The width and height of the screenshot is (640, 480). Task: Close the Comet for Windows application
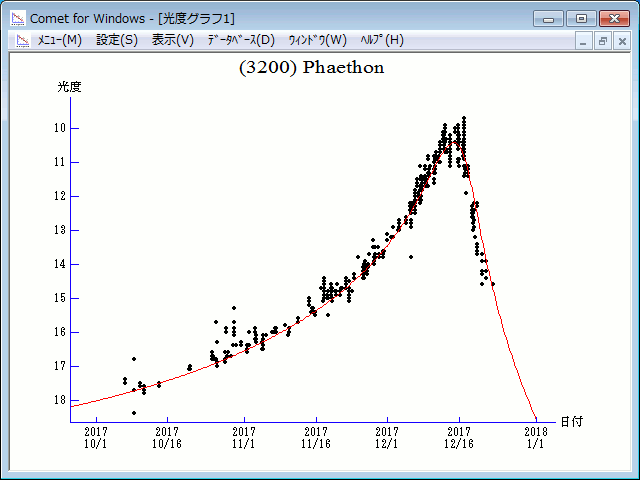click(614, 18)
